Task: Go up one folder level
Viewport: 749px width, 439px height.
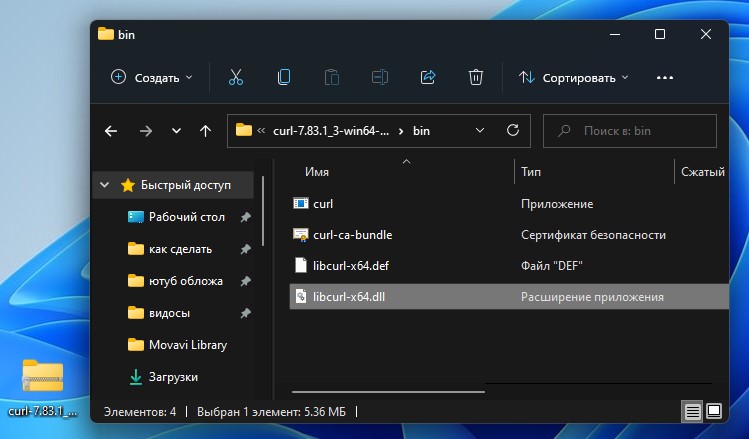Action: pos(205,131)
